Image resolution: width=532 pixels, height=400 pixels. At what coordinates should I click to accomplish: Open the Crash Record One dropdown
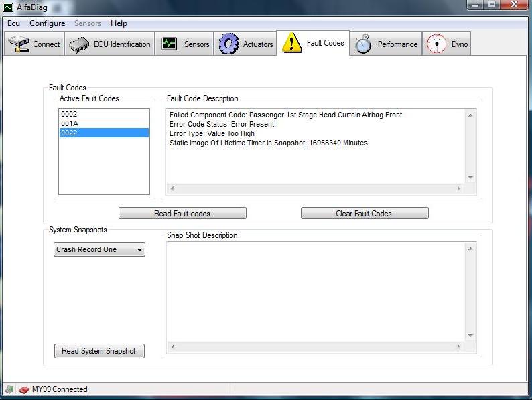pyautogui.click(x=99, y=249)
